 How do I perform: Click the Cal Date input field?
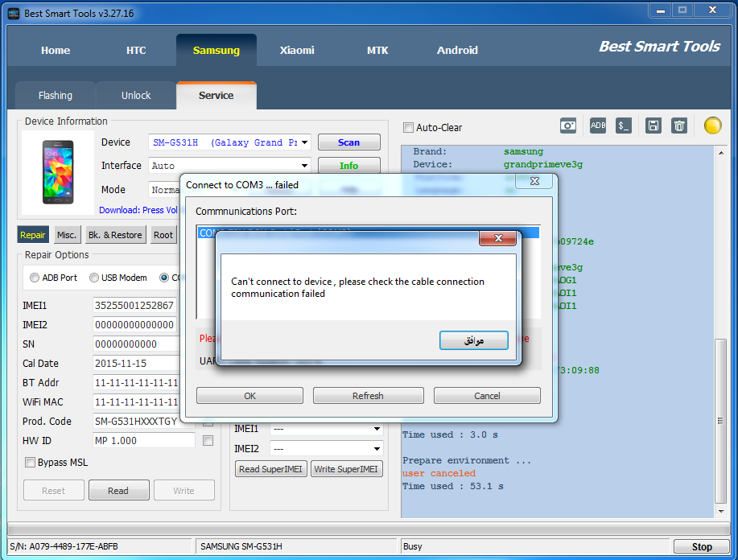point(137,364)
